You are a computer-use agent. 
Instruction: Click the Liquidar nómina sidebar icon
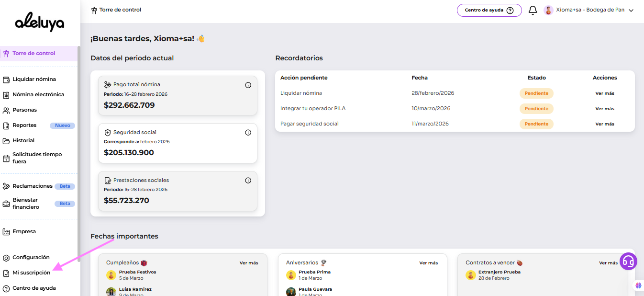[x=6, y=80]
